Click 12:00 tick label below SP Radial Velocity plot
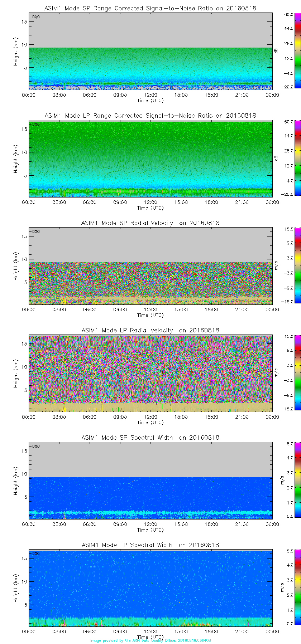This screenshot has height=644, width=301. point(150,309)
